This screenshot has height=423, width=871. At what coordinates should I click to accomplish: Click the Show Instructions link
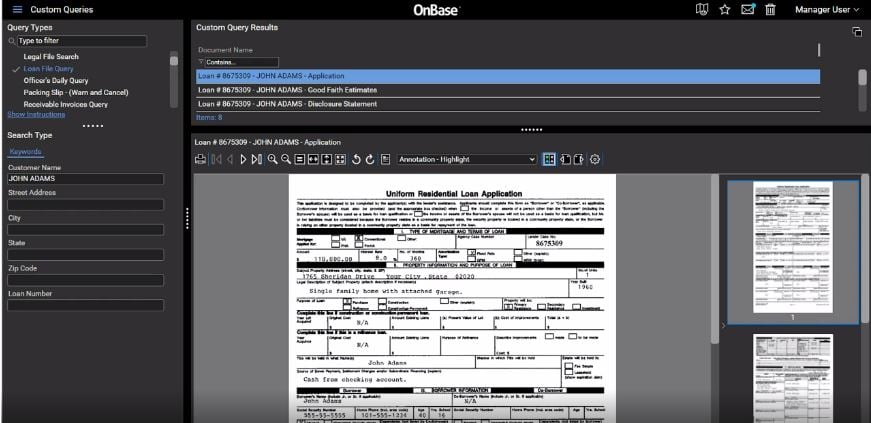pyautogui.click(x=36, y=115)
